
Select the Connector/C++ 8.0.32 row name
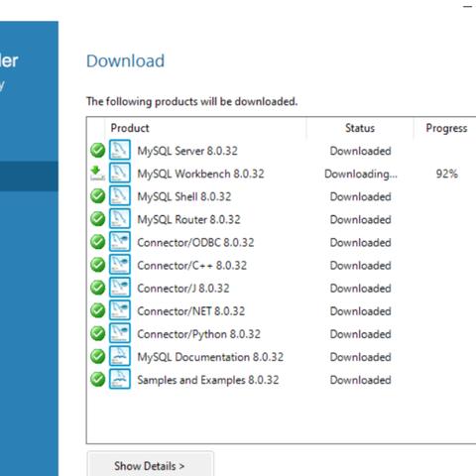tap(192, 266)
